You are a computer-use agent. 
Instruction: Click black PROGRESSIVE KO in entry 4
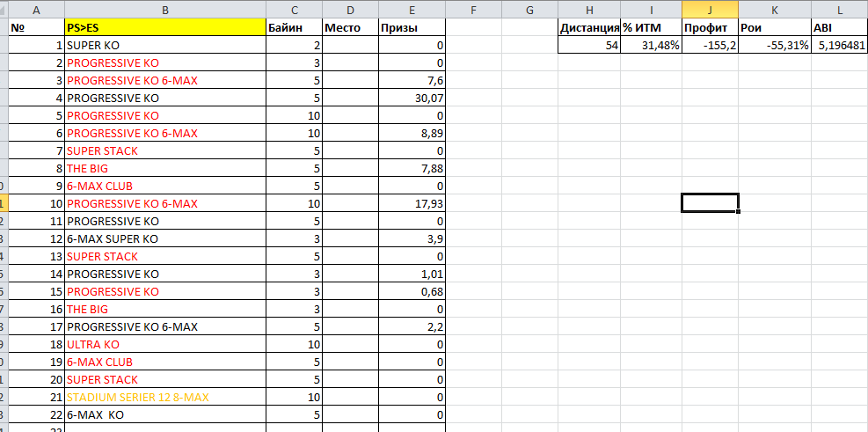click(x=165, y=98)
